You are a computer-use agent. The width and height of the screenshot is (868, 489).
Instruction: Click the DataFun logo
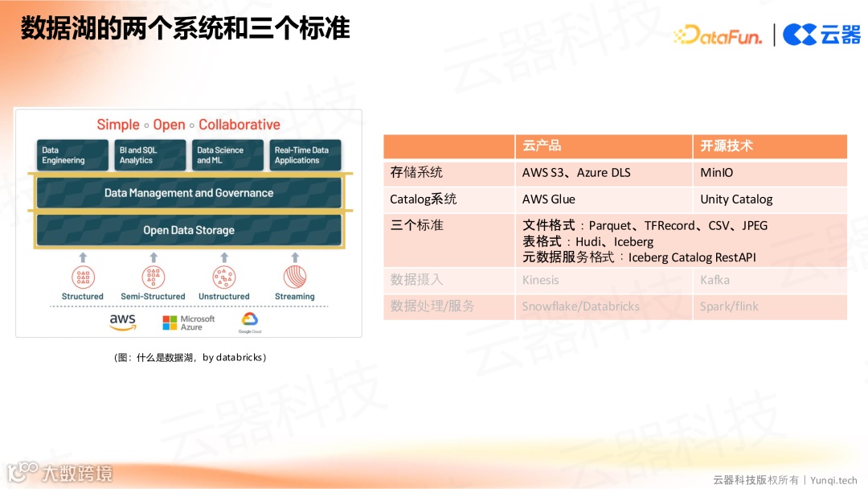(718, 35)
